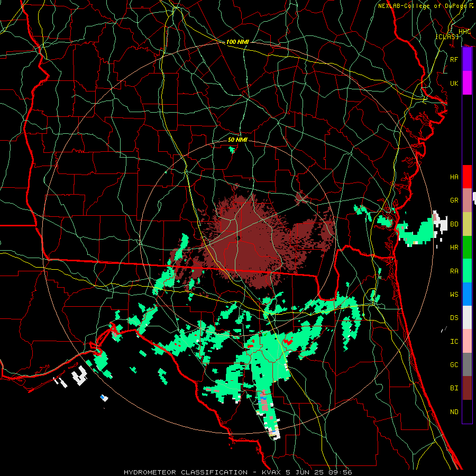This screenshot has height=476, width=476.
Task: Click the ND legend label
Action: (x=454, y=412)
